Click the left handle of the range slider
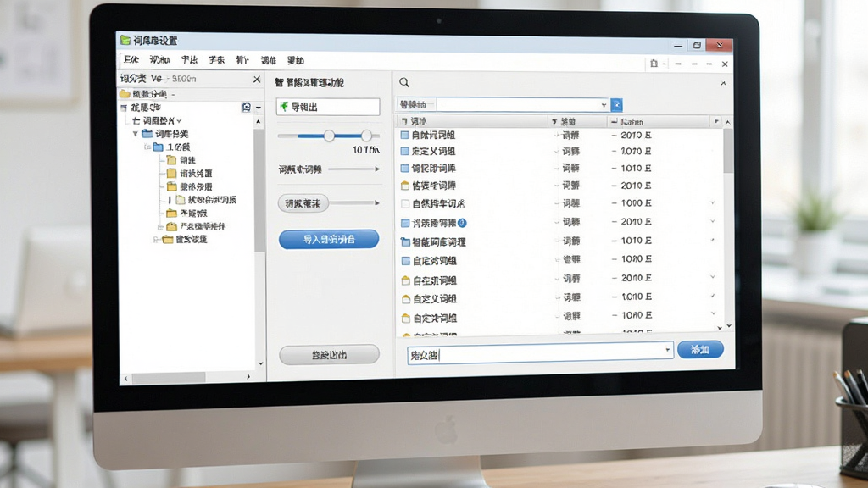This screenshot has width=868, height=488. pyautogui.click(x=329, y=136)
